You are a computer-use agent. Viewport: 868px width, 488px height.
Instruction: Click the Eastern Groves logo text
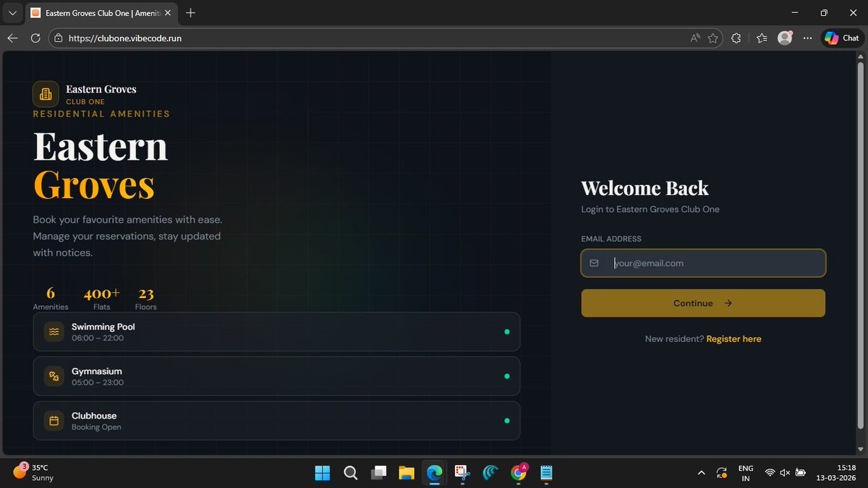(101, 89)
